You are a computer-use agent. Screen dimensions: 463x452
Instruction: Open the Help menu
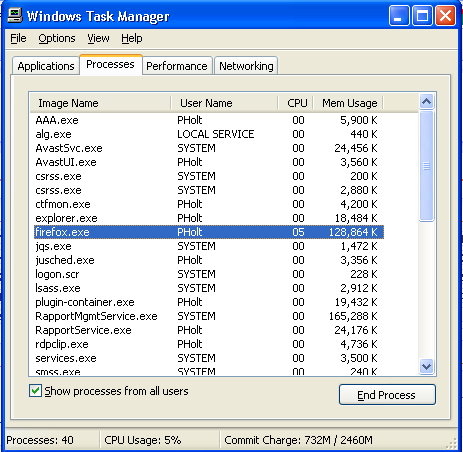tap(132, 38)
